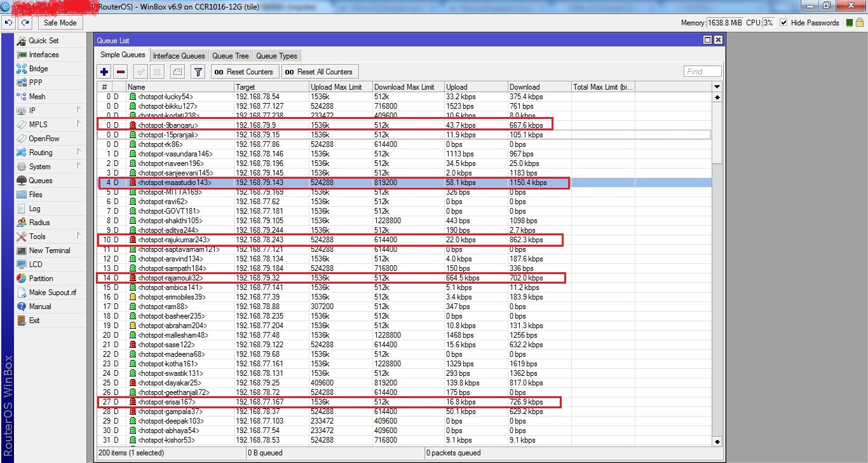
Task: Enable the selected queue with the checkmark
Action: (x=140, y=71)
